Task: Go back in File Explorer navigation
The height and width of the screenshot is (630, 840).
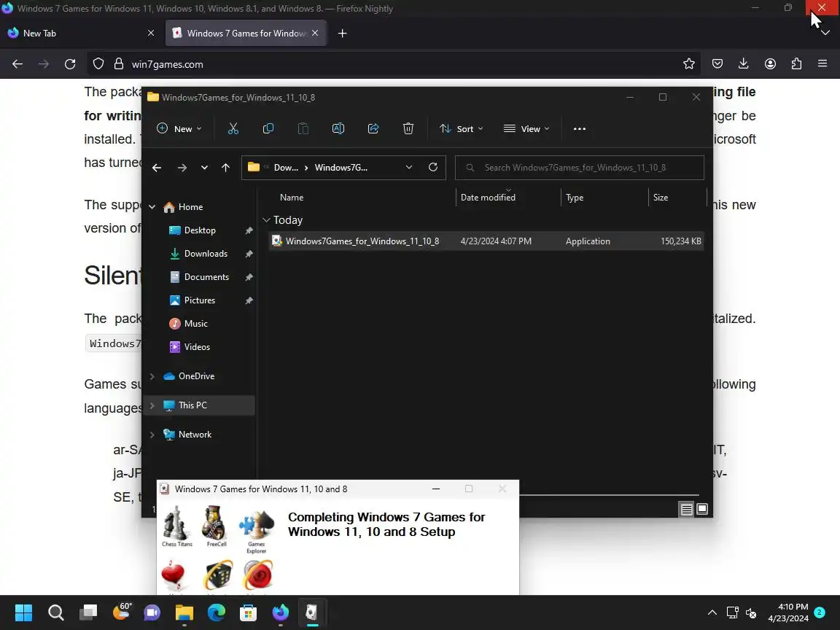Action: 157,168
